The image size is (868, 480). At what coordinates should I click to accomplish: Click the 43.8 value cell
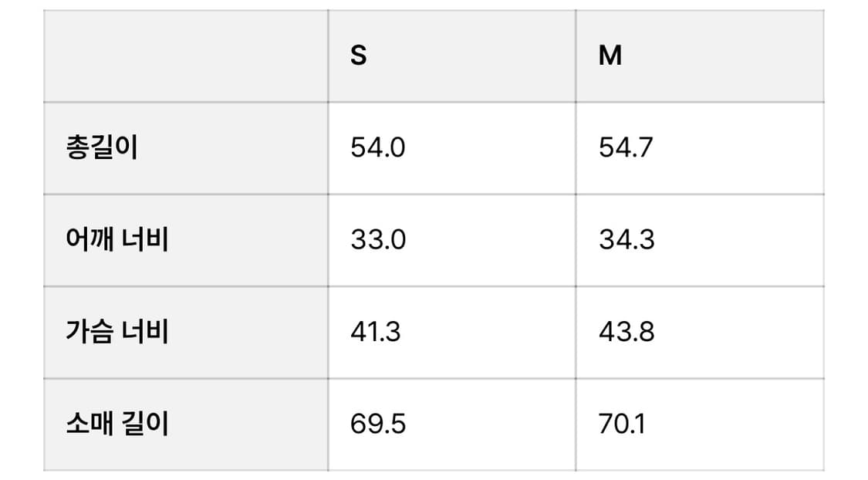coord(626,332)
